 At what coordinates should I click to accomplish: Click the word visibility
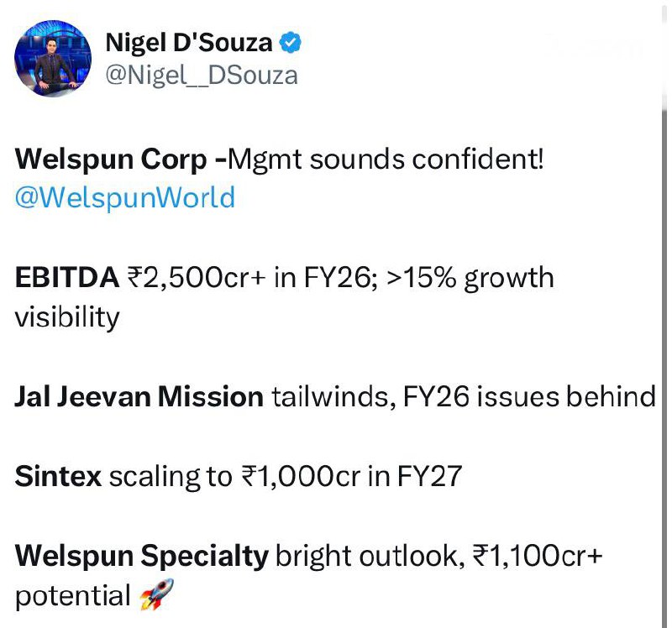click(x=67, y=318)
